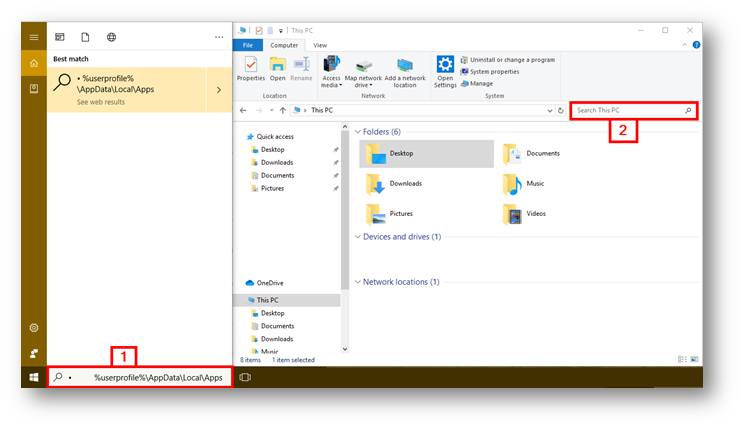Select the Desktop folder in main pane
This screenshot has width=745, height=430.
point(426,153)
